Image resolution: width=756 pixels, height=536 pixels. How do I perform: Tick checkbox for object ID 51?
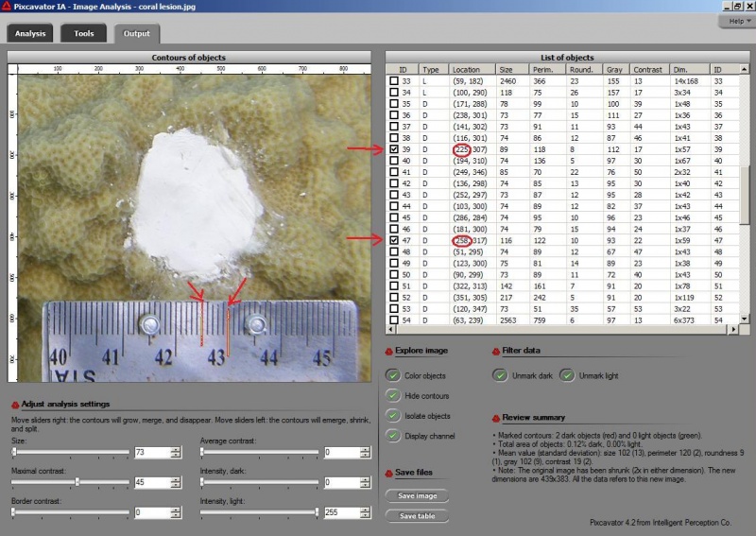[x=394, y=285]
